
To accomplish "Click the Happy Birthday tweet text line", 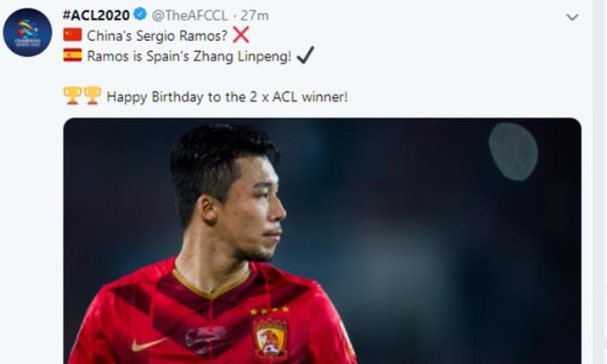I will [227, 97].
